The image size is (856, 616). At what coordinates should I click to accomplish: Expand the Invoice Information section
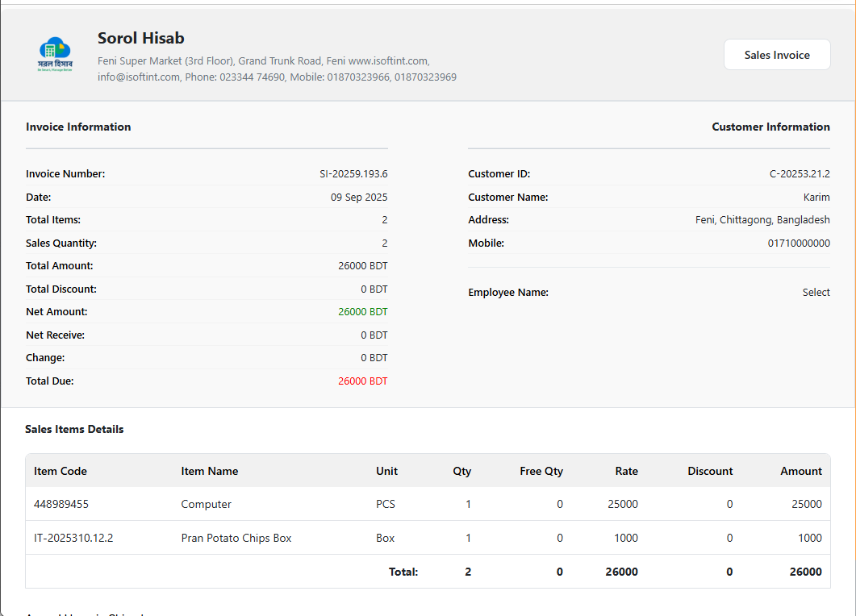(x=78, y=127)
